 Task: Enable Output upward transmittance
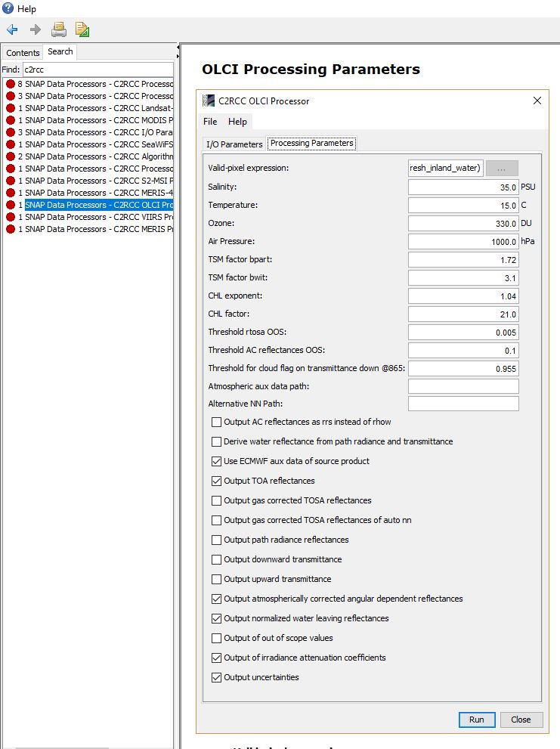tap(216, 579)
